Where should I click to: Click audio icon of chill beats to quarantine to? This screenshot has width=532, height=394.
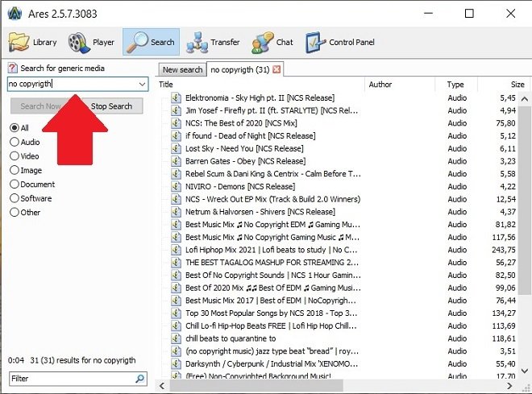[x=176, y=338]
